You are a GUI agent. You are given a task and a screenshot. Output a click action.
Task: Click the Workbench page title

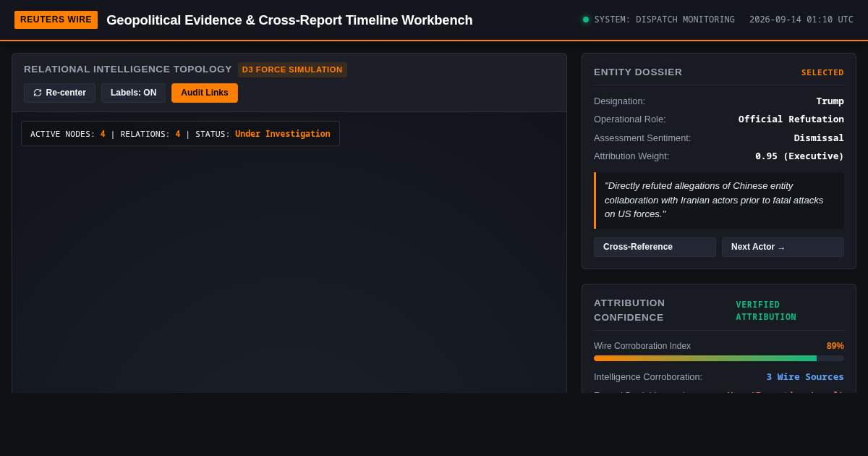pos(289,20)
